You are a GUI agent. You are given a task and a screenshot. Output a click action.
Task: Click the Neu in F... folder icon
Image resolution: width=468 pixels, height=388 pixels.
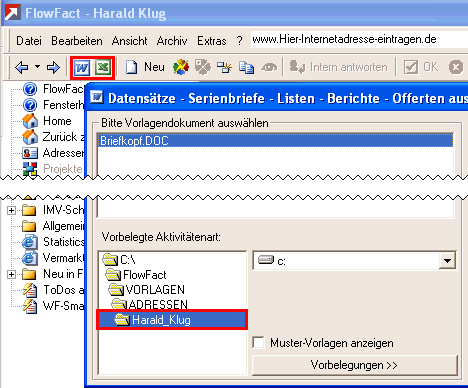click(29, 274)
